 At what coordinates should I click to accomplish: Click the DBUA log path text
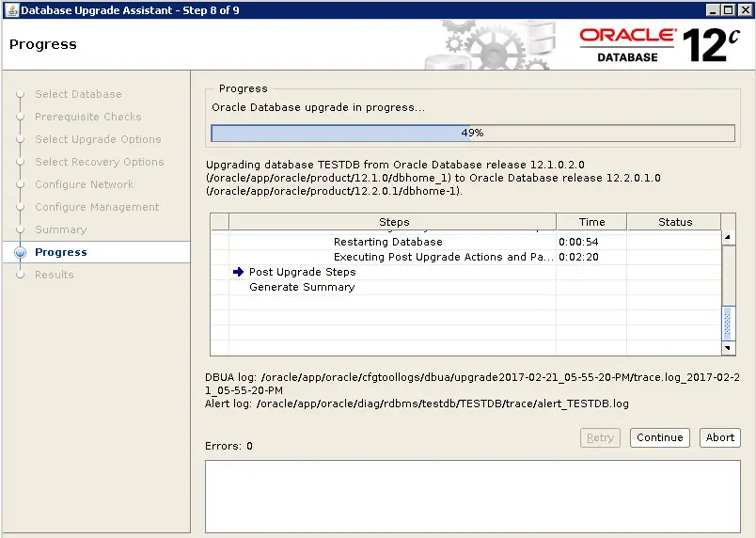pos(472,384)
